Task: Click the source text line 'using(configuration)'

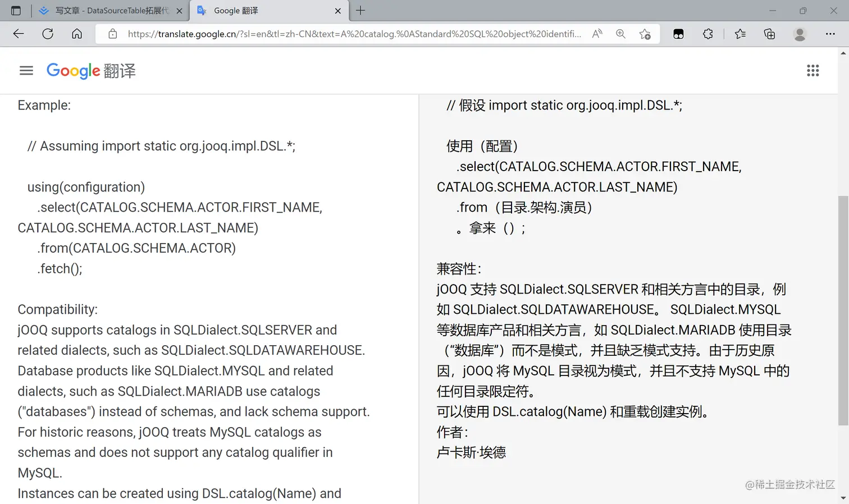Action: tap(86, 187)
